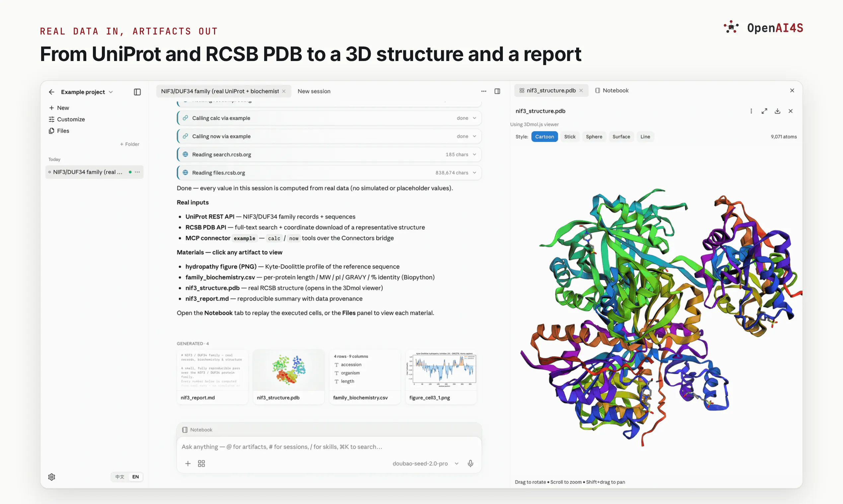Click the globe icon on files.rcsb.org row
This screenshot has width=843, height=504.
[185, 172]
